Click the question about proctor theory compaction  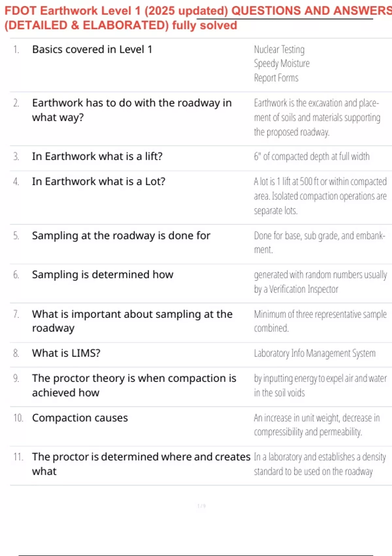[134, 385]
